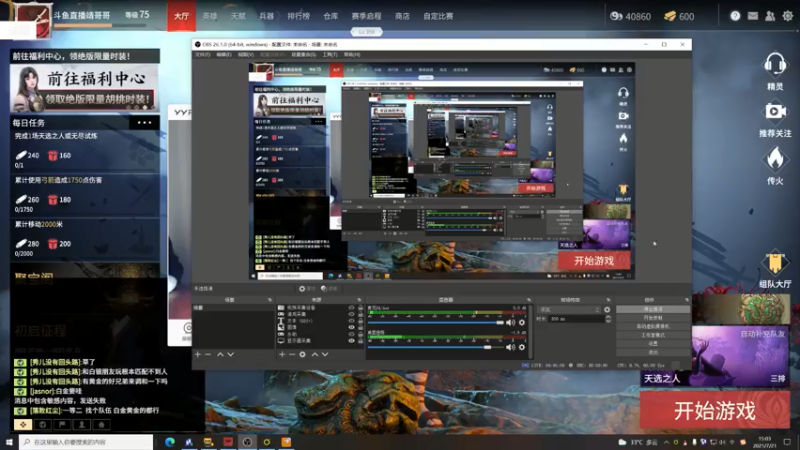Screen dimensions: 800x450
Task: Switch to the 英雄 game tab
Action: point(210,16)
